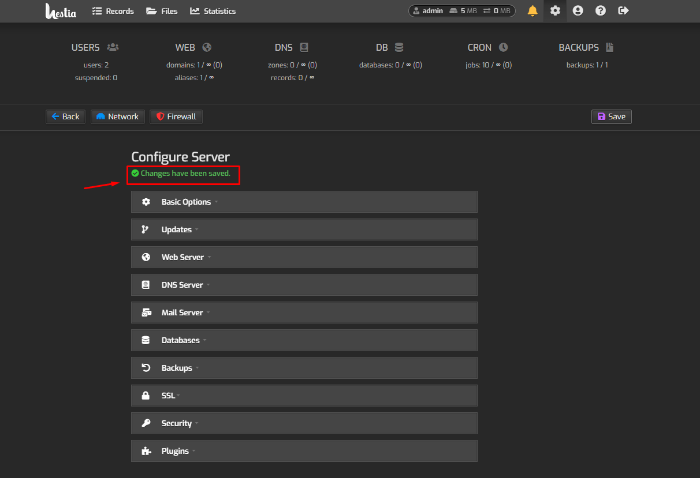
Task: Open server settings gear icon
Action: (555, 11)
